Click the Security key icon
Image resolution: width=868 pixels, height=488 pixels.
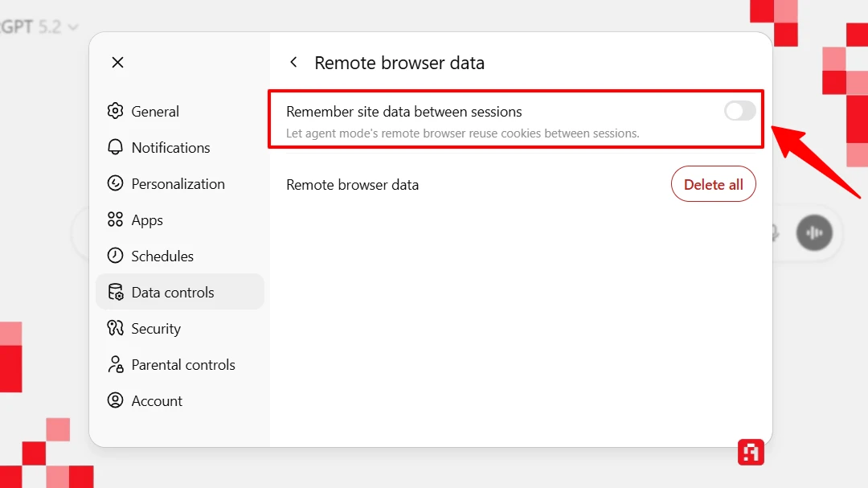pyautogui.click(x=116, y=329)
